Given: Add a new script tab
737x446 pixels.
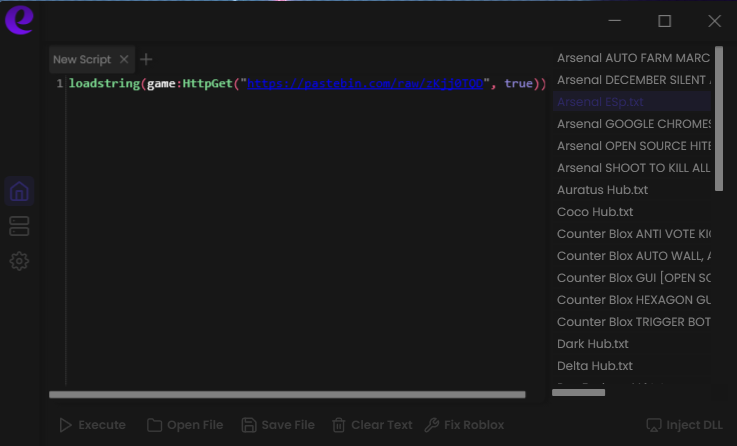Looking at the screenshot, I should click(x=146, y=59).
